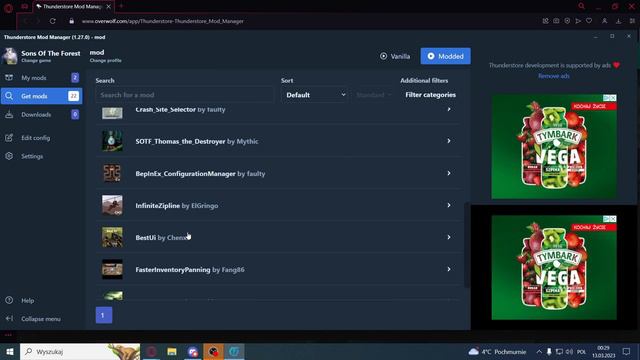Click the Collapse menu arrow icon
The width and height of the screenshot is (640, 360).
click(x=9, y=318)
